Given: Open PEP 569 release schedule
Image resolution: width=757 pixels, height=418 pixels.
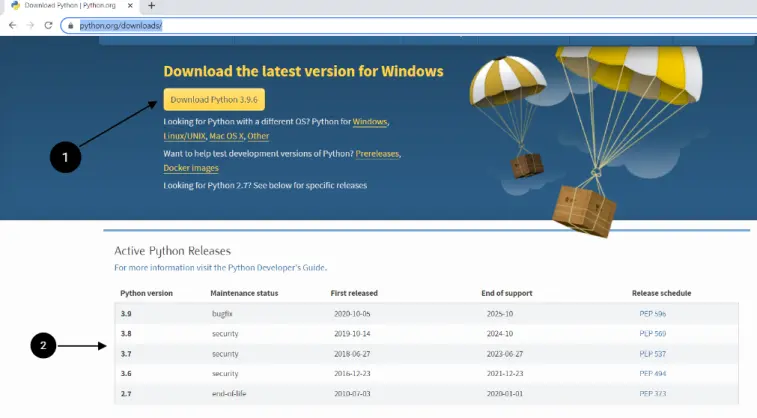Looking at the screenshot, I should pyautogui.click(x=653, y=334).
